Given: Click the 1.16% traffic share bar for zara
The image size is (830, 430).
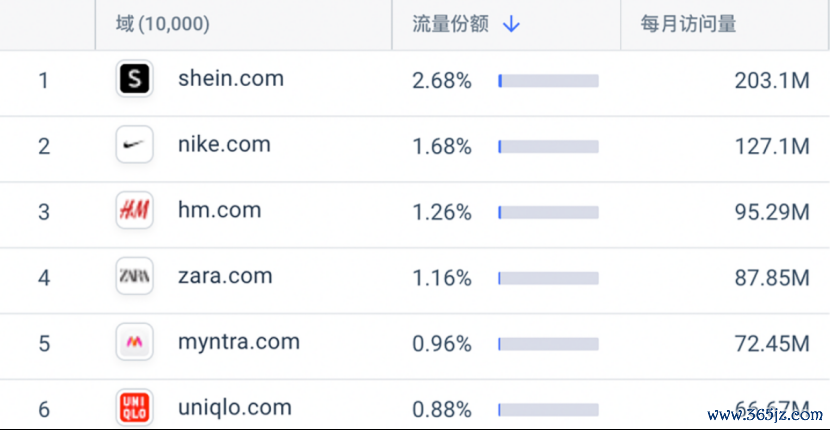Looking at the screenshot, I should click(548, 278).
